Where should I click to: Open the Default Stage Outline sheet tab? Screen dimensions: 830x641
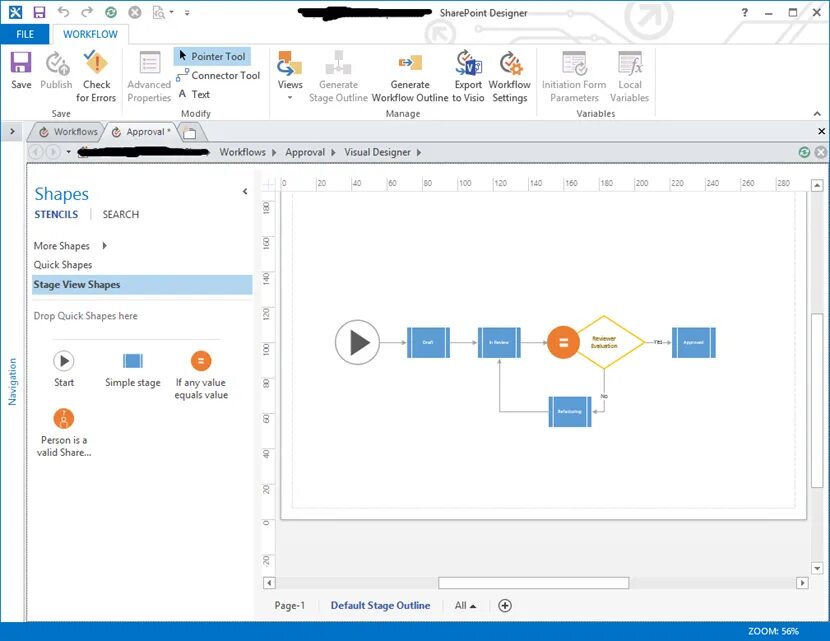coord(380,606)
